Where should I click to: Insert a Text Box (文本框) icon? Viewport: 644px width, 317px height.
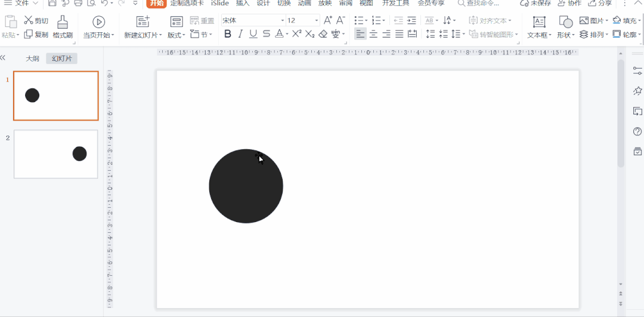(539, 22)
